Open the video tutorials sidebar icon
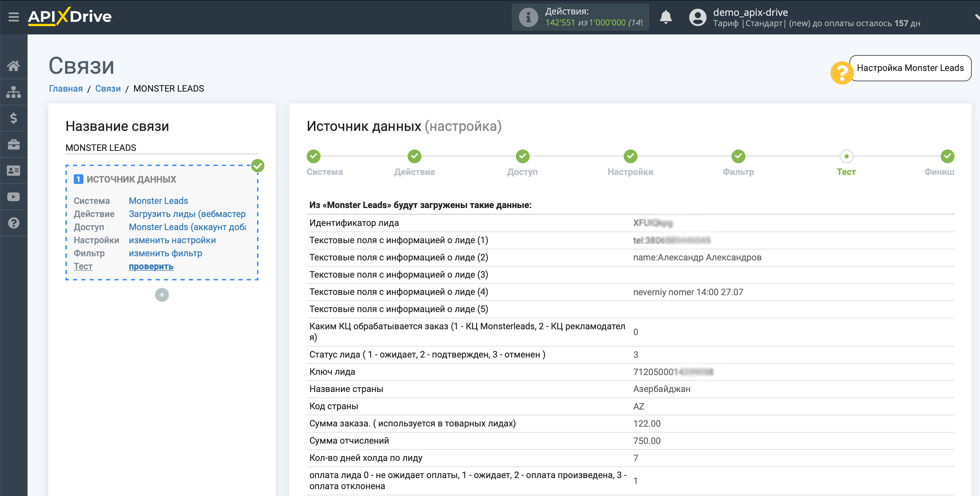The width and height of the screenshot is (980, 496). [14, 197]
